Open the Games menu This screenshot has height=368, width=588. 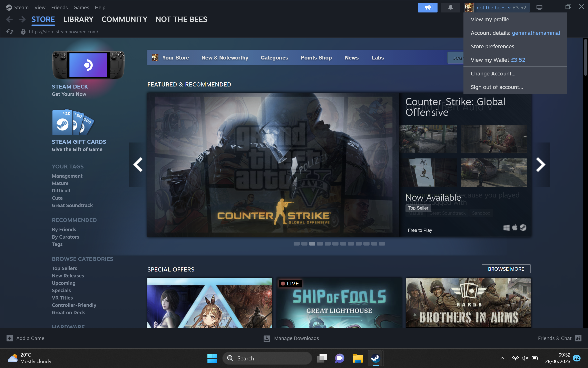coord(81,8)
